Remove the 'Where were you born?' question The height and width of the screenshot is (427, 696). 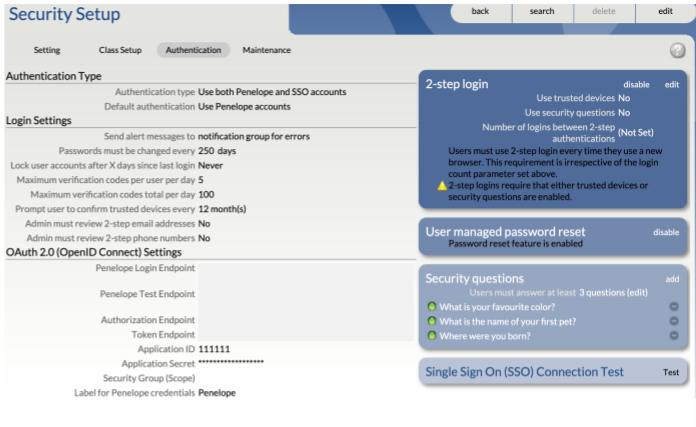tap(674, 336)
